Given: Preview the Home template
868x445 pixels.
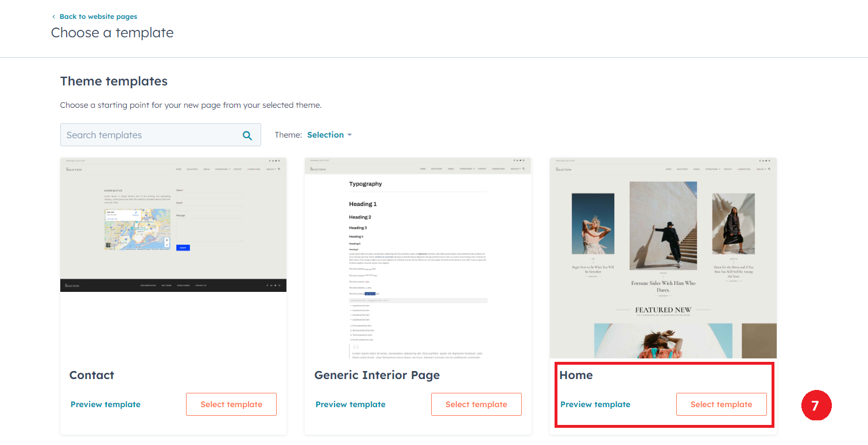Looking at the screenshot, I should (x=595, y=404).
